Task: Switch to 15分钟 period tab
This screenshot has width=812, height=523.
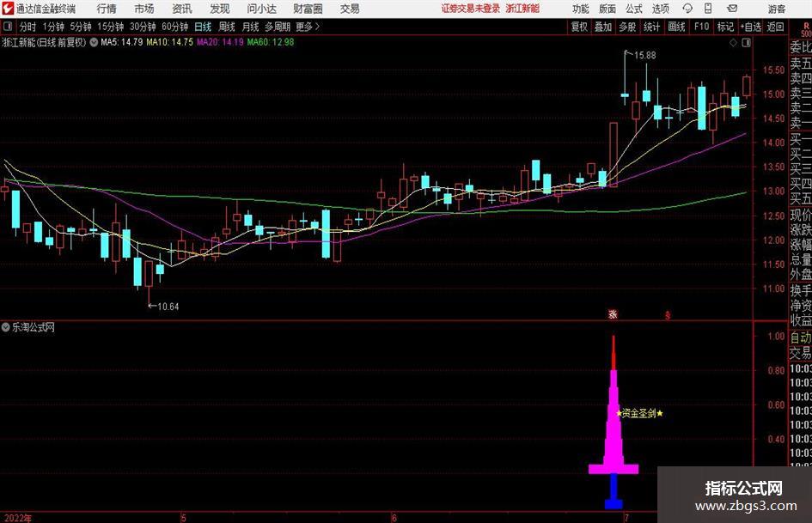Action: tap(111, 27)
